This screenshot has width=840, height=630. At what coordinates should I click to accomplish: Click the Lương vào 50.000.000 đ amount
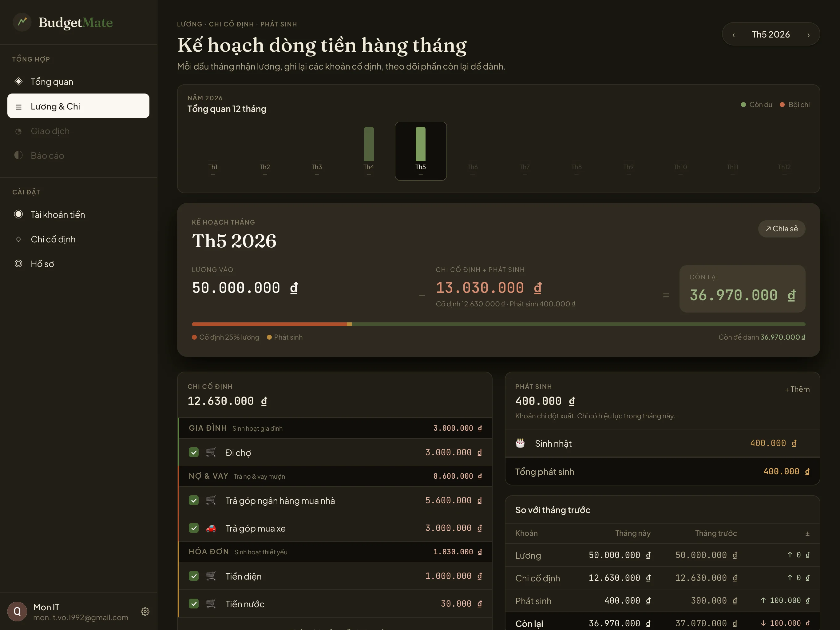pos(245,288)
